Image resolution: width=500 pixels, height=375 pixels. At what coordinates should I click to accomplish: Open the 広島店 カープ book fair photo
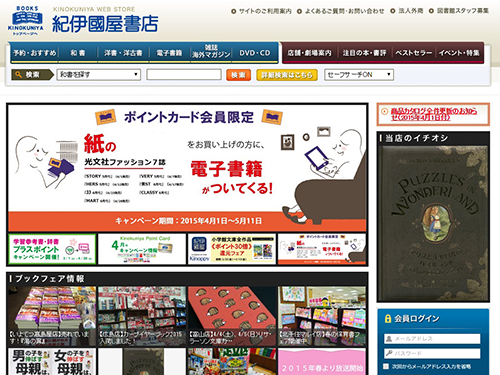(x=142, y=316)
